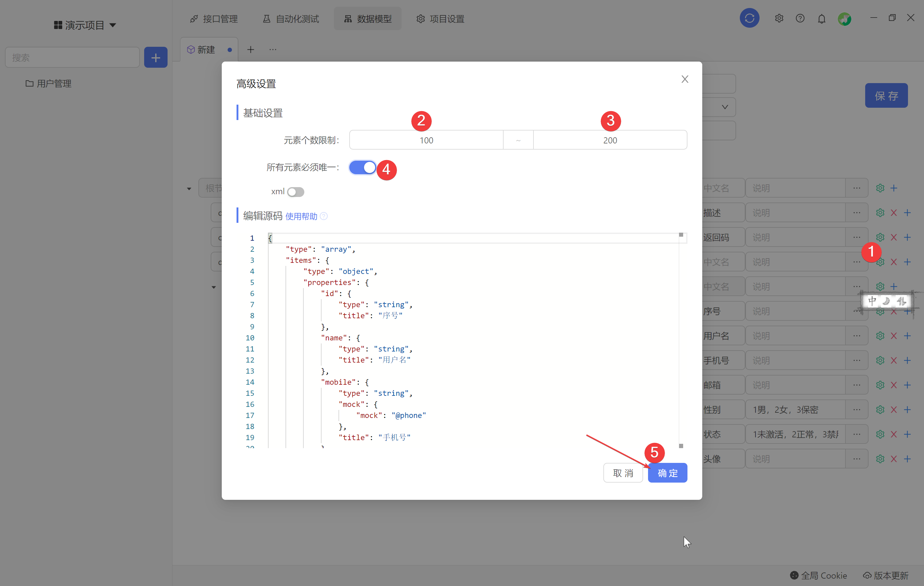Screen dimensions: 924x586
Task: Click the blue plus button beside search
Action: (156, 58)
